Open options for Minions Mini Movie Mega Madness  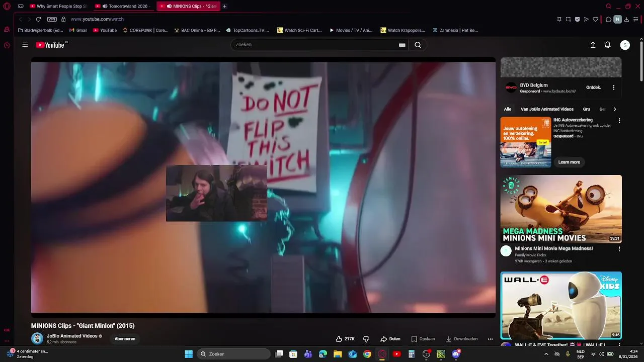pos(619,249)
